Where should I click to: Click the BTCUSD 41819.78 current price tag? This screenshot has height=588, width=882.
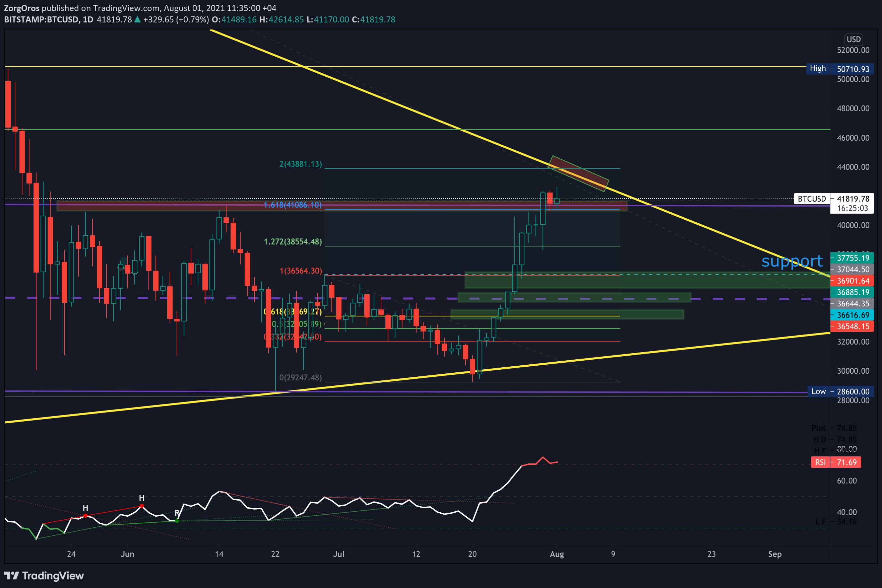click(x=834, y=199)
